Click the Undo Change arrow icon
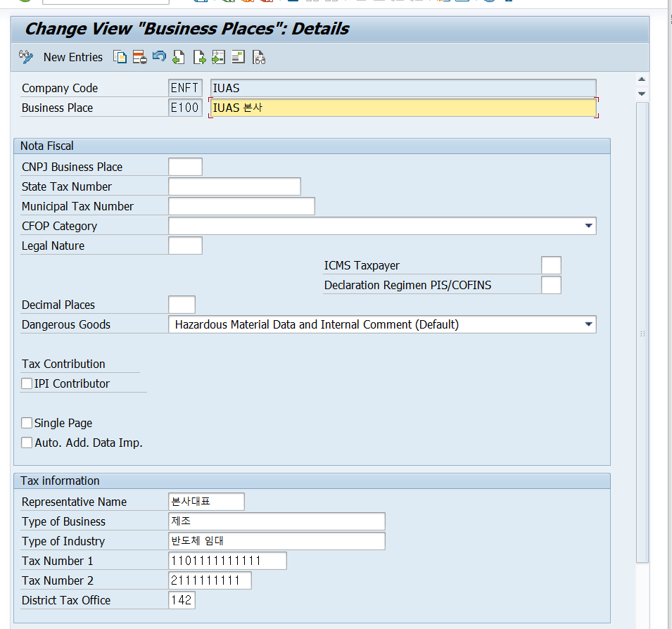This screenshot has width=672, height=629. (159, 56)
